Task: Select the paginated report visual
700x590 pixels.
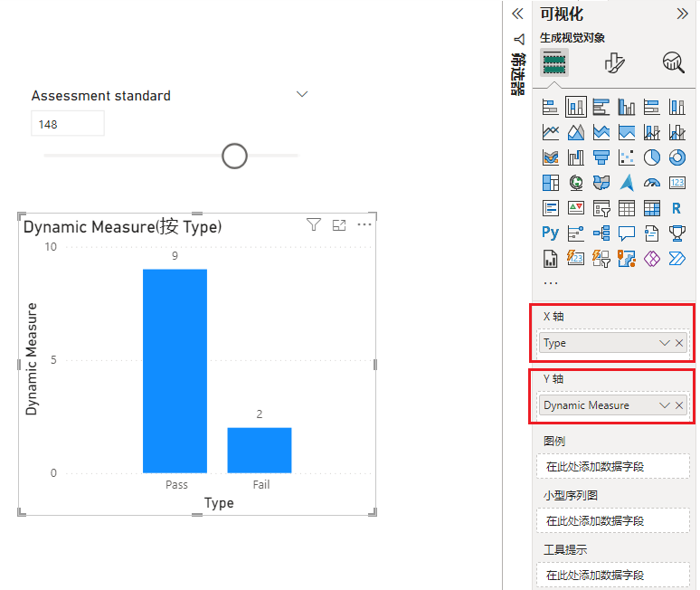Action: (551, 259)
